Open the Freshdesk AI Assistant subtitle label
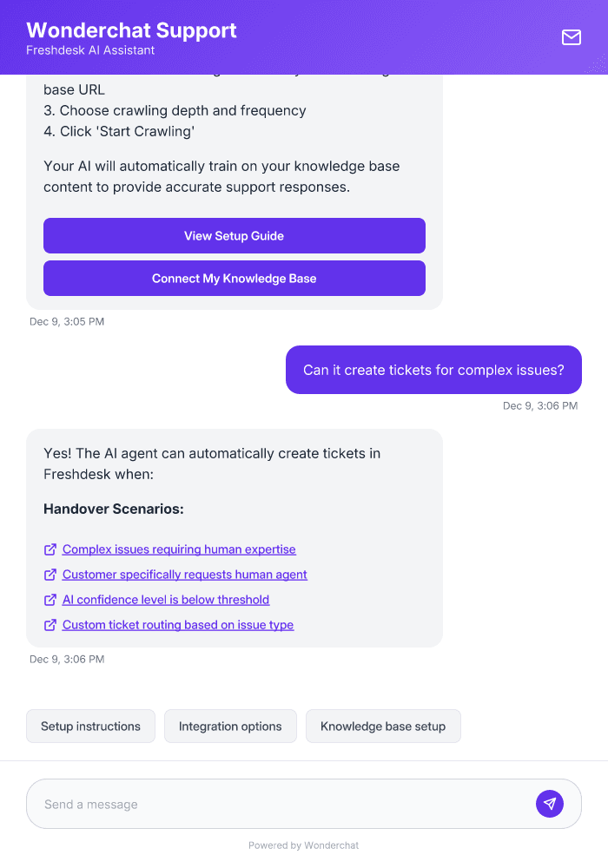This screenshot has height=868, width=608. [x=89, y=50]
